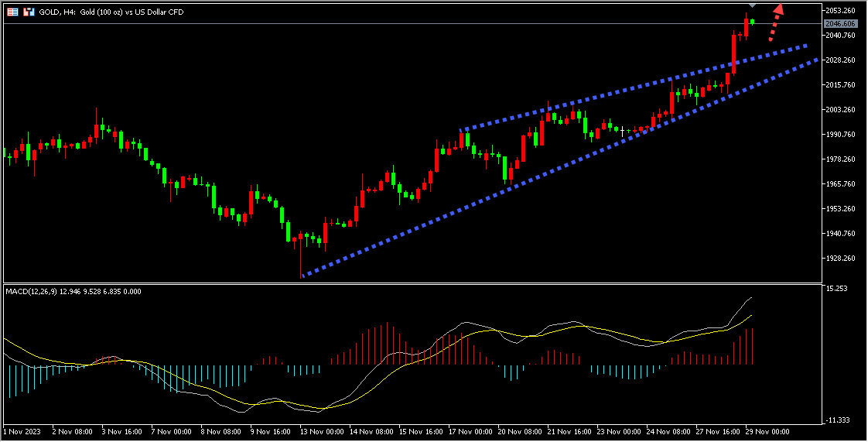The image size is (868, 442).
Task: Click the chart shift triangle marker
Action: point(752,5)
